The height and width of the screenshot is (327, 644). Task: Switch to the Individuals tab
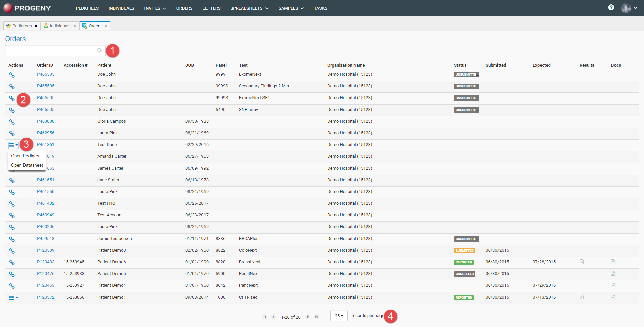[60, 26]
